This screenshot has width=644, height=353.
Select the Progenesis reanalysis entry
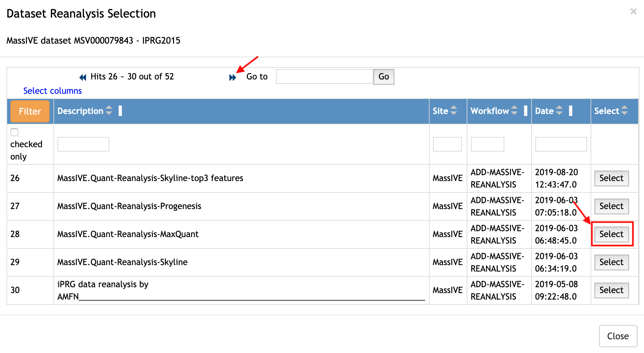[x=611, y=206]
